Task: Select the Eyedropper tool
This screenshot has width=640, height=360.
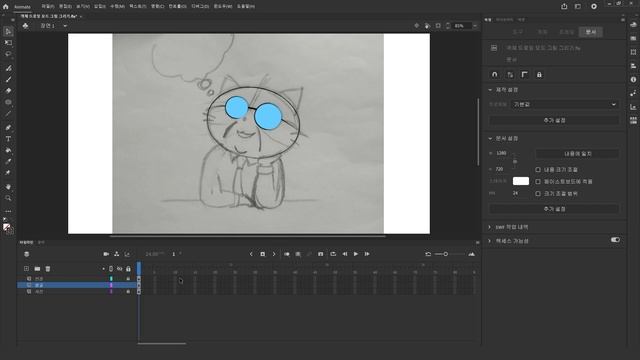Action: click(8, 162)
